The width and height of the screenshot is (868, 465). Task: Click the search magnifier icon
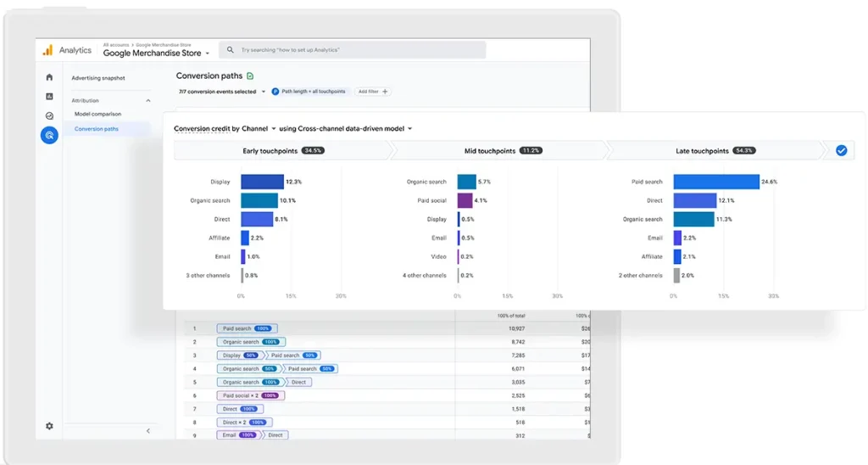point(231,50)
